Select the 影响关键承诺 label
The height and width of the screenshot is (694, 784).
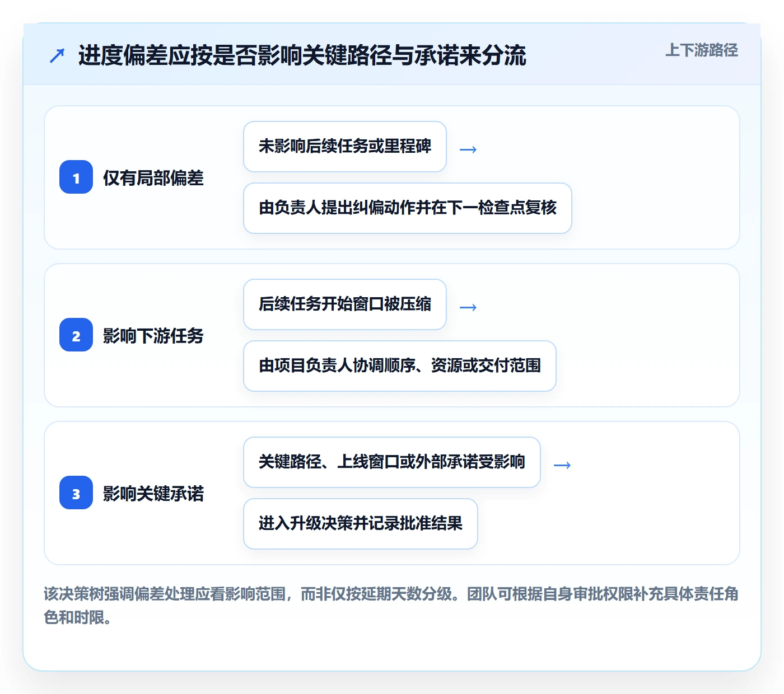point(153,494)
